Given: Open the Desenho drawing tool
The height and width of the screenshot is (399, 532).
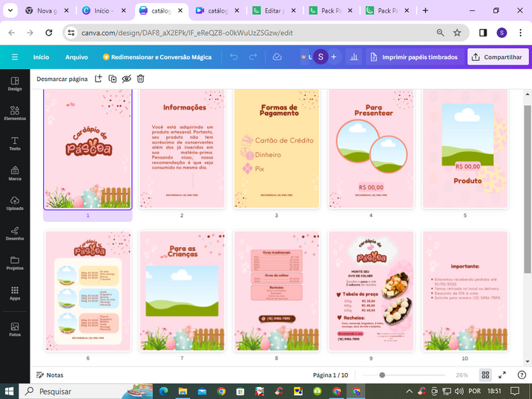Looking at the screenshot, I should click(15, 233).
